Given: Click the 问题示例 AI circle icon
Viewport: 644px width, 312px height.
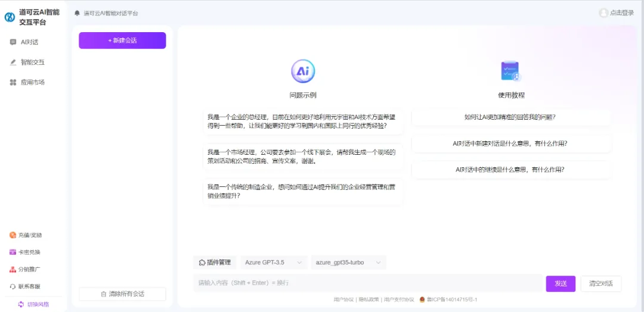Looking at the screenshot, I should coord(303,71).
